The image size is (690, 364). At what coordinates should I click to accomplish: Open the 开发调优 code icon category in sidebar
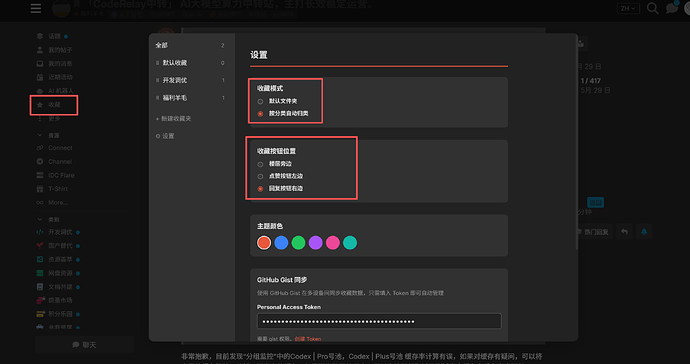pyautogui.click(x=40, y=232)
